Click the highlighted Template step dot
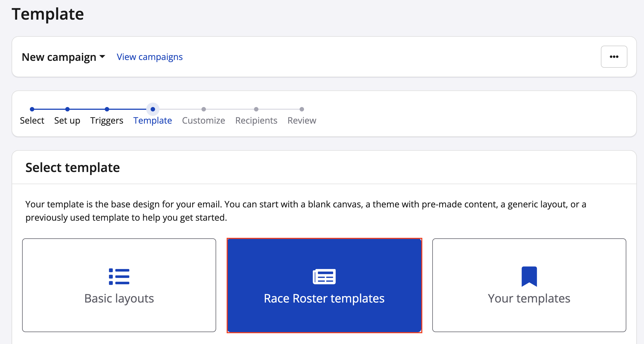Screen dimensions: 644x344 153,109
